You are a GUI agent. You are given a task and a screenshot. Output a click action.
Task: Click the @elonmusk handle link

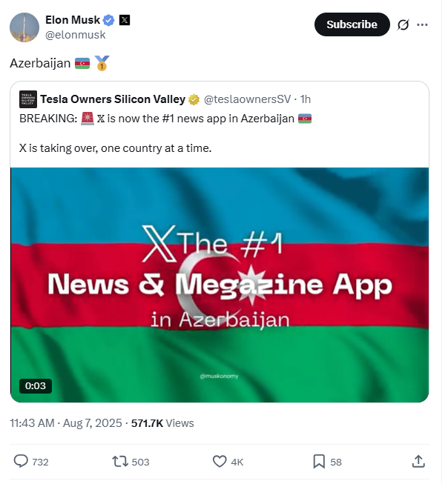click(75, 35)
